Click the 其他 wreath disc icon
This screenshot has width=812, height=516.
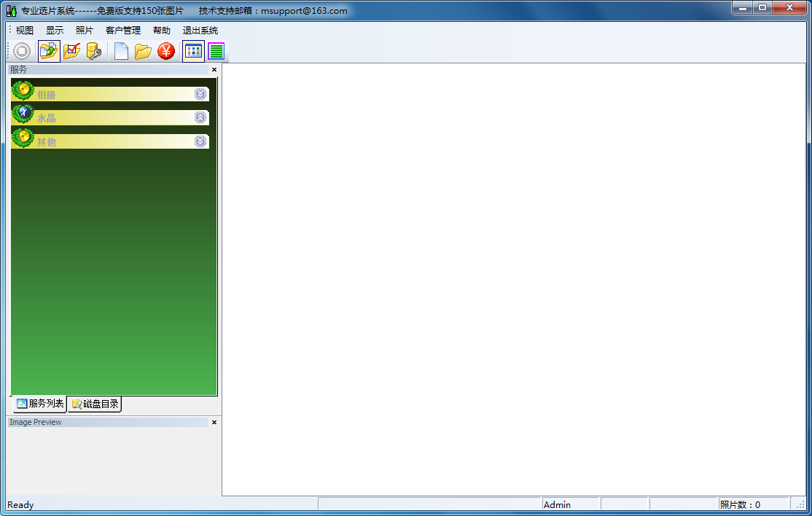[x=23, y=138]
